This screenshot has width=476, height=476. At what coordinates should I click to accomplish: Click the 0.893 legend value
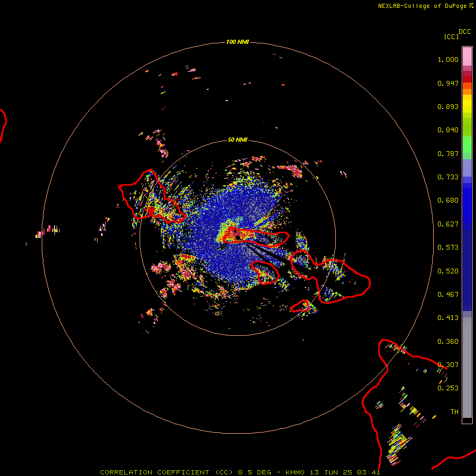[x=448, y=106]
